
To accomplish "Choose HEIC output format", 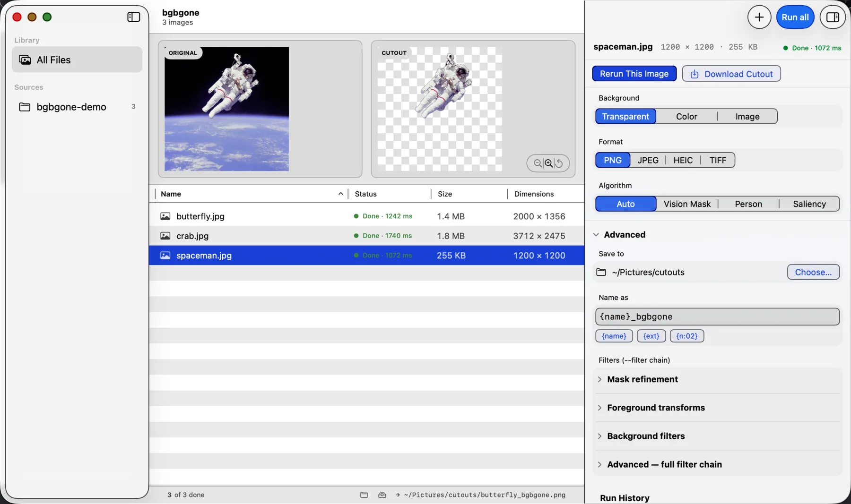I will click(683, 160).
